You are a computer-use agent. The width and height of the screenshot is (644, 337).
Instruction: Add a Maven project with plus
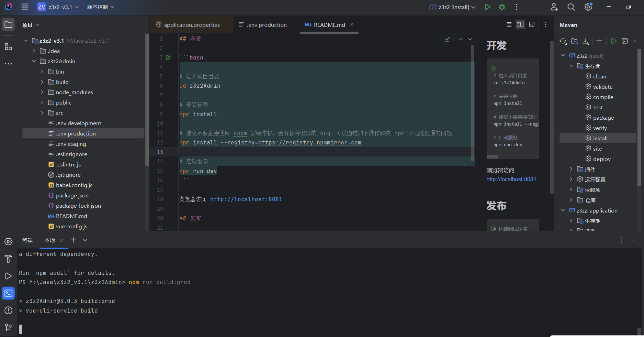(599, 41)
